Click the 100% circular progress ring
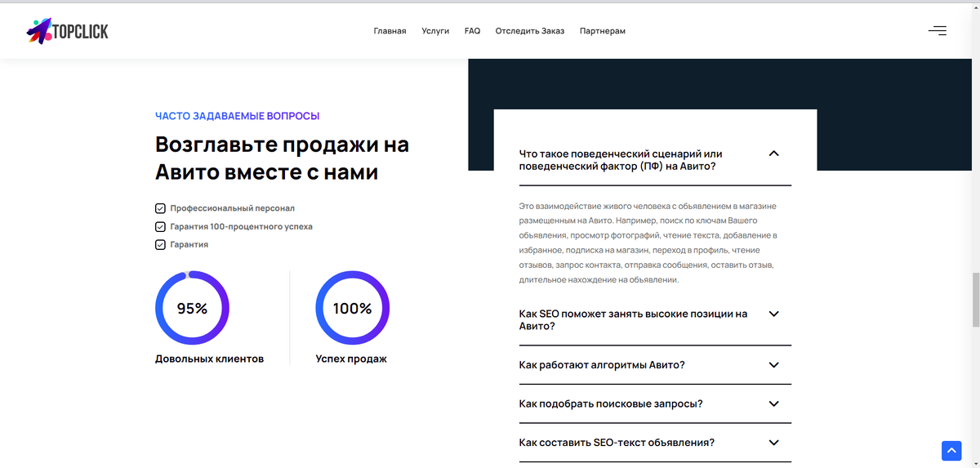Image resolution: width=980 pixels, height=468 pixels. click(352, 308)
